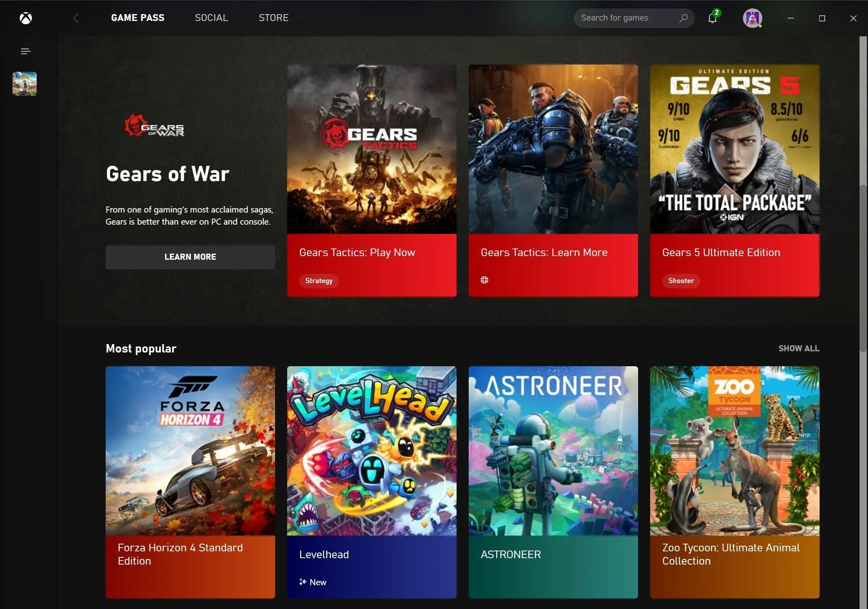Click the small game thumbnail in sidebar

point(25,83)
